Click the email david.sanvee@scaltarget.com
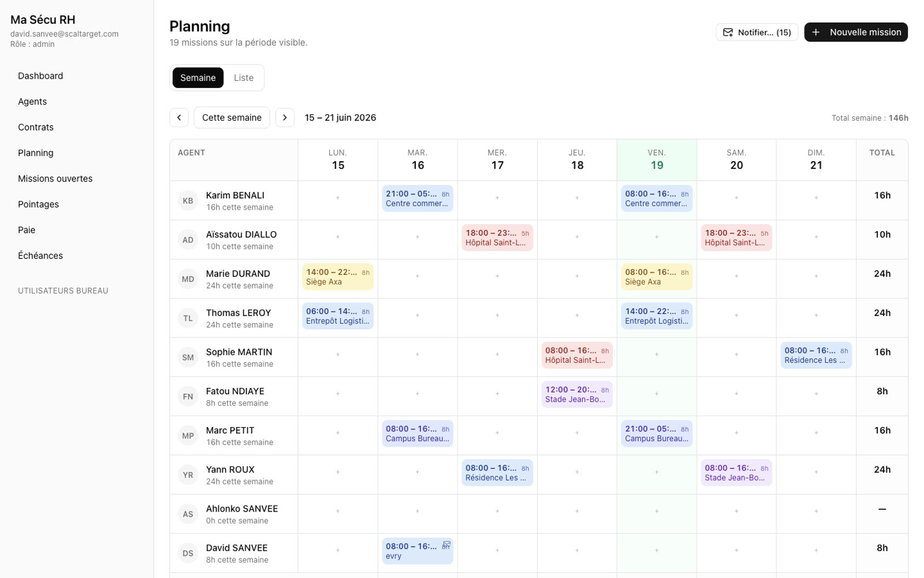 (65, 34)
